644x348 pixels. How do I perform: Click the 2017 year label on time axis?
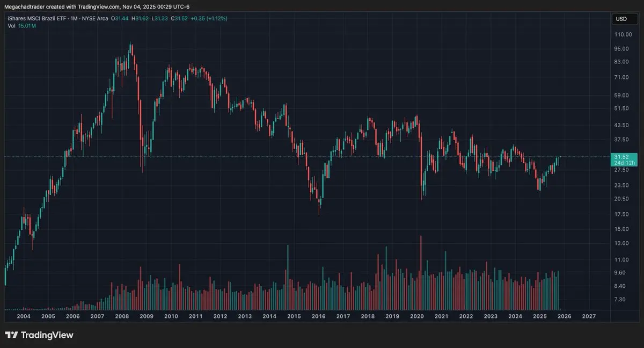coord(343,317)
